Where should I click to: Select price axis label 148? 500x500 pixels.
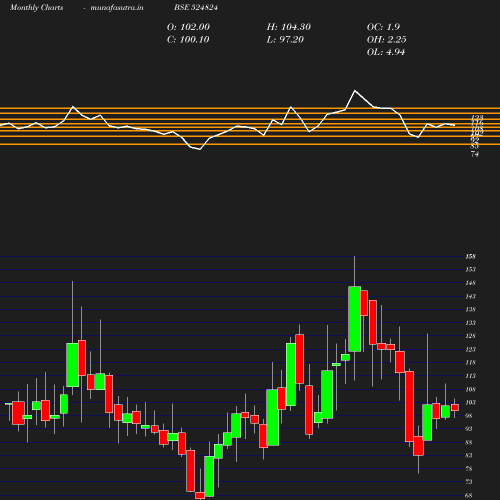[x=471, y=283]
